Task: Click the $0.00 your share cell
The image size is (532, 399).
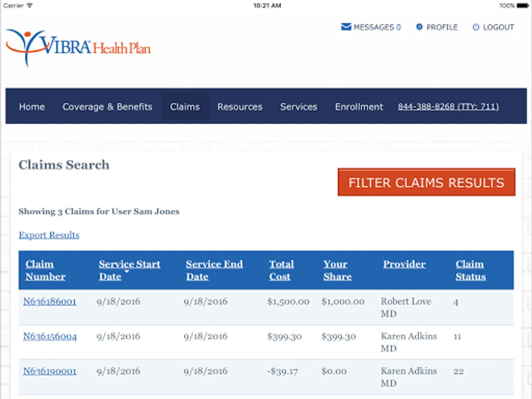Action: (334, 371)
